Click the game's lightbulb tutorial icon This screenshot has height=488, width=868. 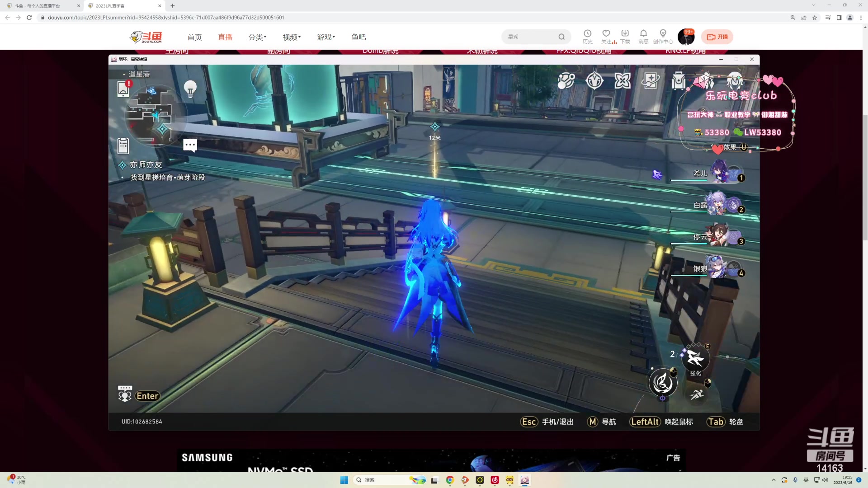tap(190, 88)
